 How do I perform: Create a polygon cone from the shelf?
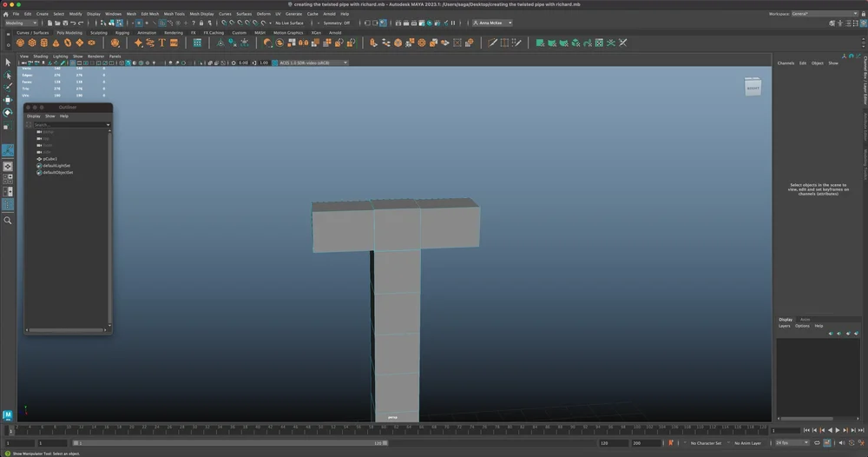pyautogui.click(x=56, y=43)
